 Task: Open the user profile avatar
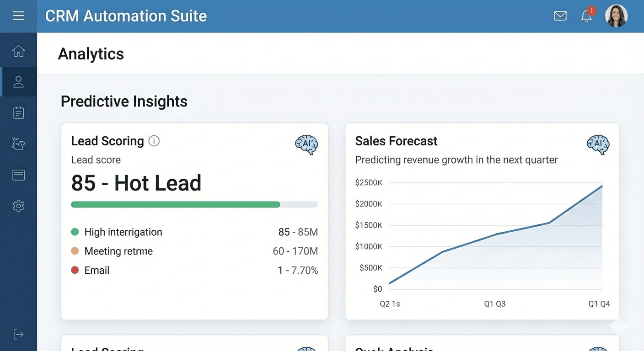coord(616,16)
